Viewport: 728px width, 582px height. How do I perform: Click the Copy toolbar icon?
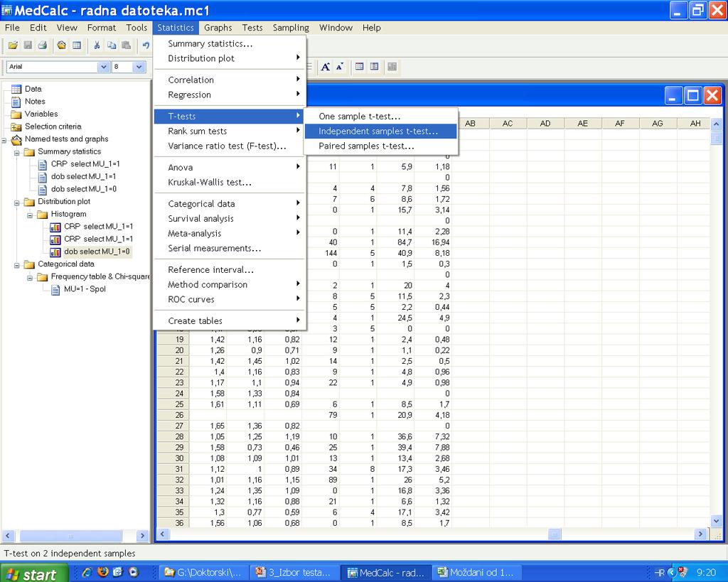(112, 45)
